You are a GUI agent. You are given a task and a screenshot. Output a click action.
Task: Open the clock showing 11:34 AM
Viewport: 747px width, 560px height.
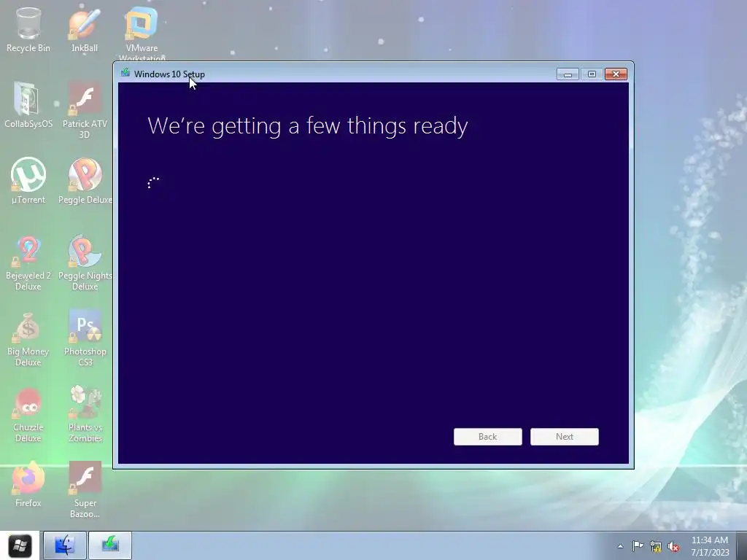pyautogui.click(x=710, y=545)
